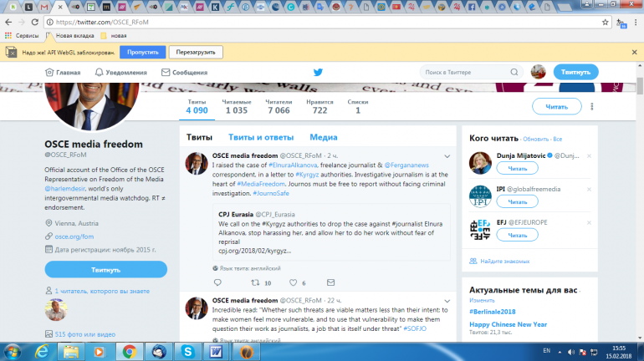This screenshot has width=644, height=361.
Task: Open 1 читатель, которого вы знаете link
Action: pyautogui.click(x=102, y=291)
